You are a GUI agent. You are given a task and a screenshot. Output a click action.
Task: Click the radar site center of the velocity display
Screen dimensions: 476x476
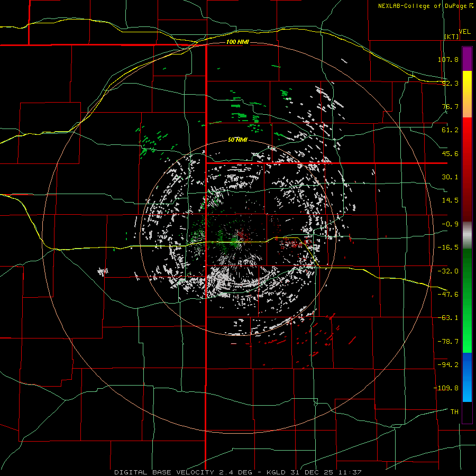237,237
